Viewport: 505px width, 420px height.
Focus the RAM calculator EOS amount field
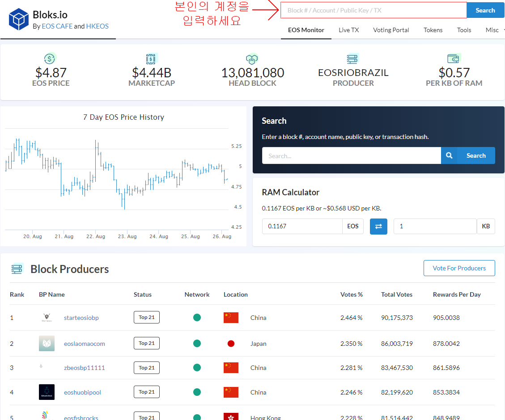[x=302, y=227]
